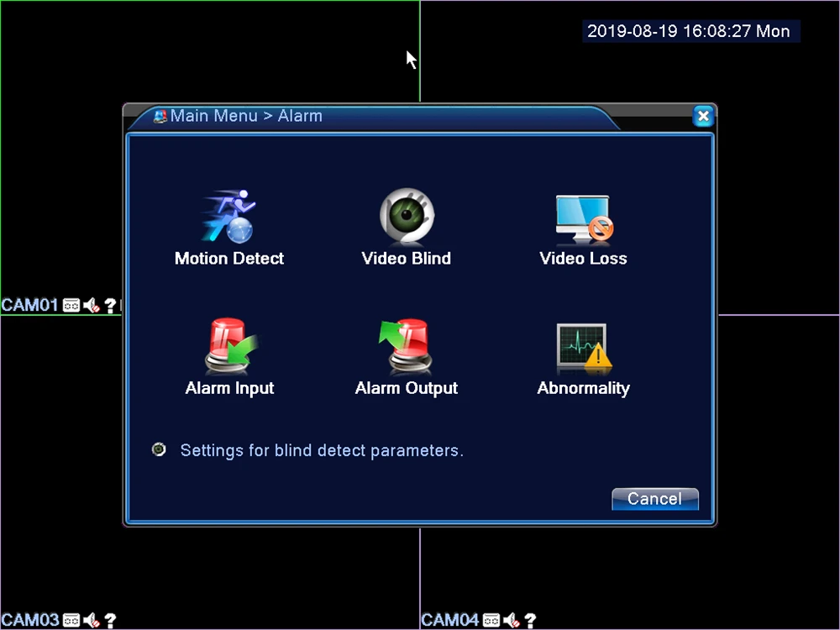Click the 'Video Blind' label
Image resolution: width=840 pixels, height=630 pixels.
tap(406, 258)
